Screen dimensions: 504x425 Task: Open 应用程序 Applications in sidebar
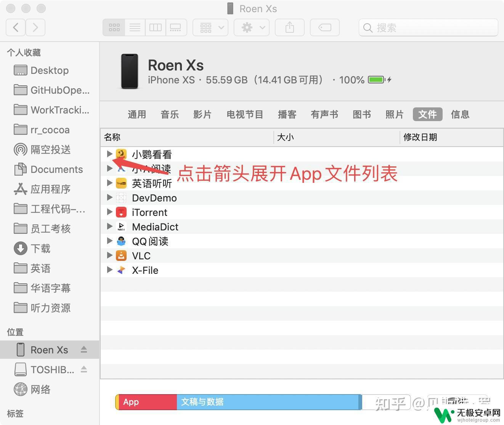coord(50,189)
